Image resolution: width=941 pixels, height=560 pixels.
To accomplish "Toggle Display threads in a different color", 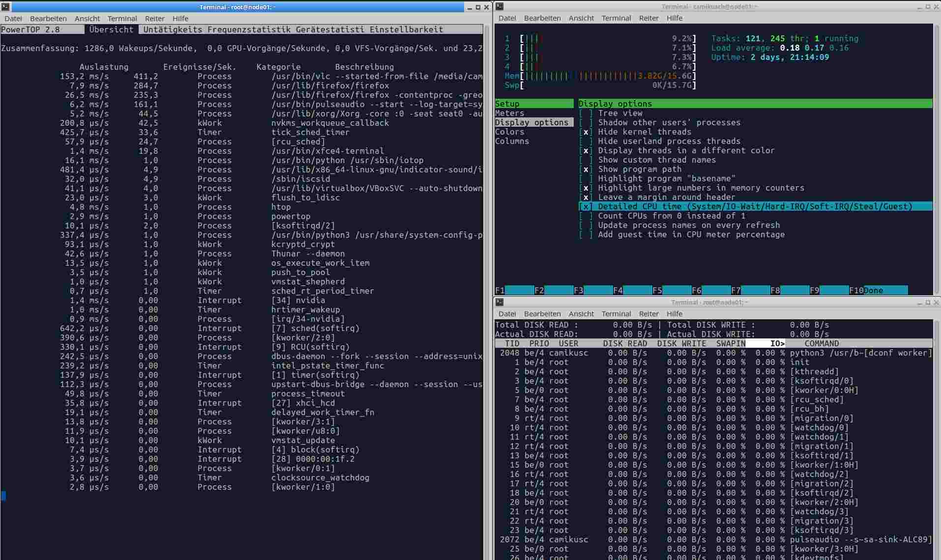I will (x=586, y=150).
